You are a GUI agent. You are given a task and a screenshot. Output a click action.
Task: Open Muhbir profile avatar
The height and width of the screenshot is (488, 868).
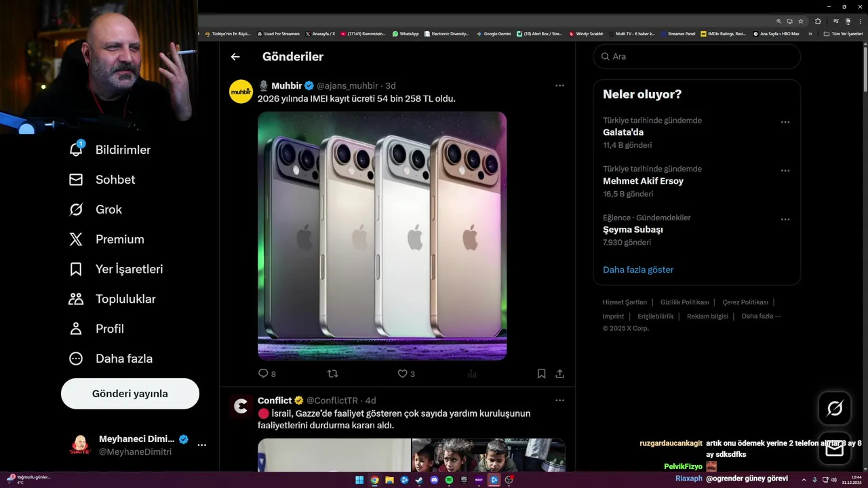coord(241,91)
